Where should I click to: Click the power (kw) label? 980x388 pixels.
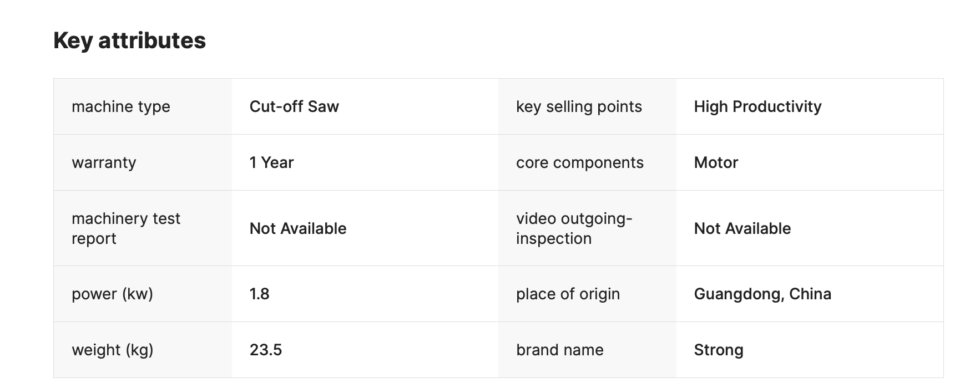click(x=112, y=294)
